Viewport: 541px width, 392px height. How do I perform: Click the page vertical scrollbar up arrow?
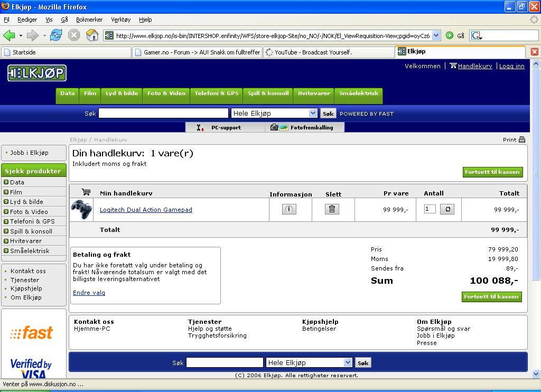tap(536, 64)
